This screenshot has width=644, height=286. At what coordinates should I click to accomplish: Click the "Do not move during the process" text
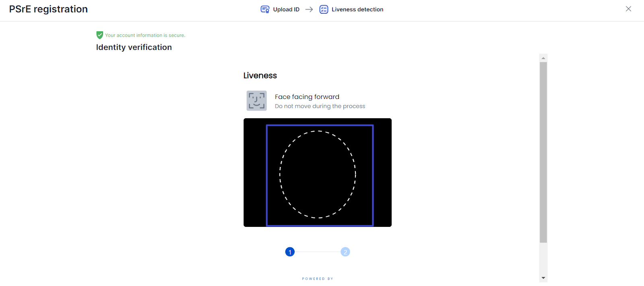[320, 106]
